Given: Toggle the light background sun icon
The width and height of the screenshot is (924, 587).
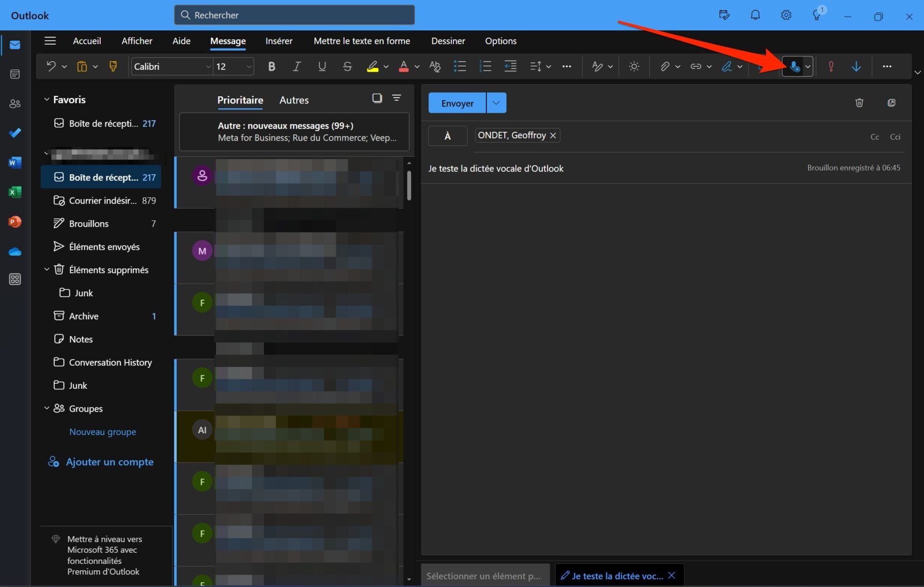Looking at the screenshot, I should click(634, 66).
